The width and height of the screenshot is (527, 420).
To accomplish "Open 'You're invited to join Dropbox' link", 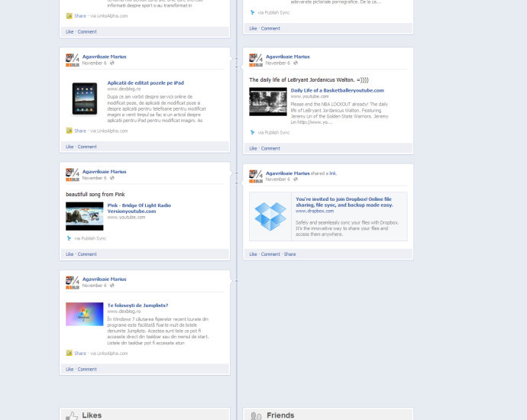I will coord(344,202).
